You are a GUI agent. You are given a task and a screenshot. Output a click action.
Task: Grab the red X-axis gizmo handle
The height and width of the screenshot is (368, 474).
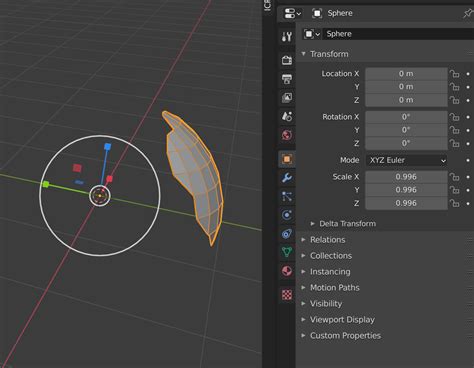(x=109, y=179)
